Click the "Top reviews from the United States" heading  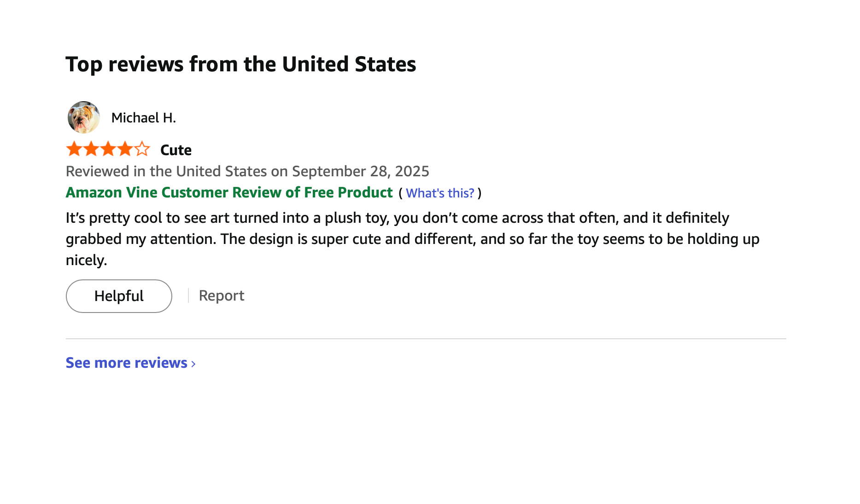pyautogui.click(x=240, y=64)
